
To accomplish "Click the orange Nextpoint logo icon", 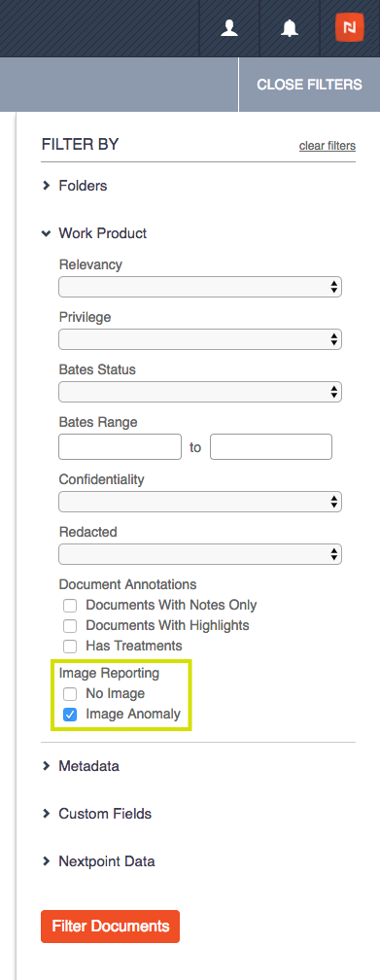I will coord(349,28).
